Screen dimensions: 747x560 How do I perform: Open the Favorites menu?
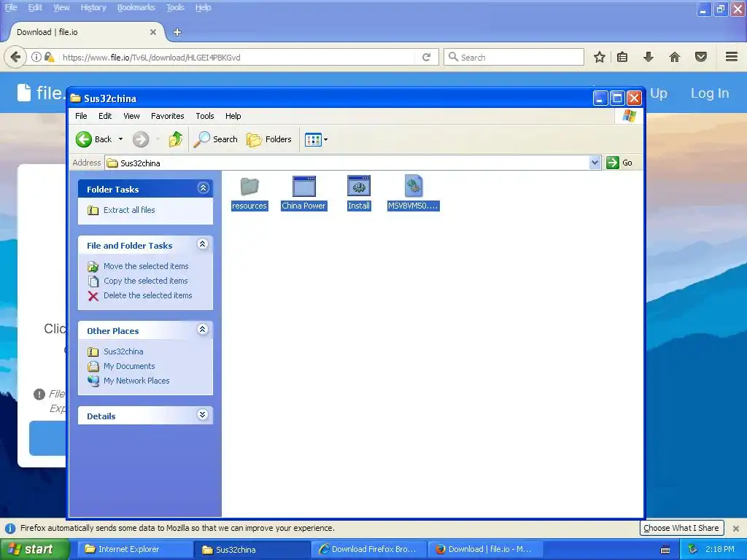pyautogui.click(x=167, y=116)
